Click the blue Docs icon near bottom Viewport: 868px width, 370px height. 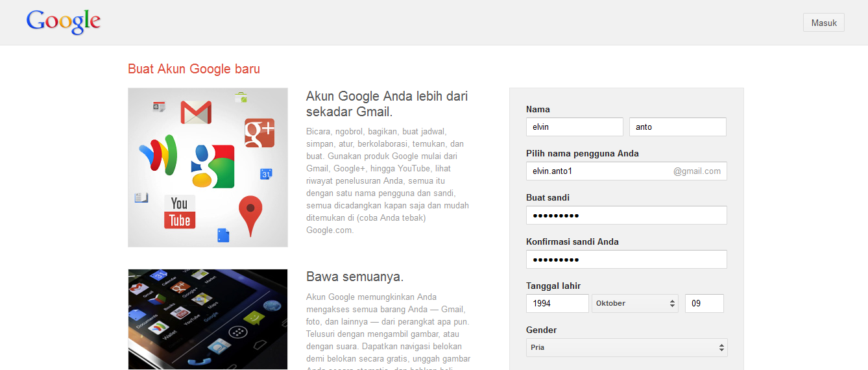[223, 236]
